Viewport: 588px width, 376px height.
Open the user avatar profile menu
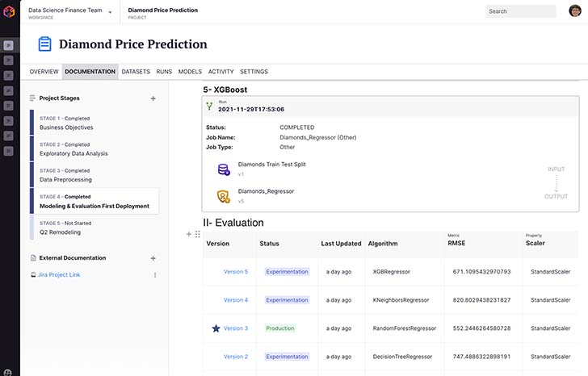click(x=574, y=11)
